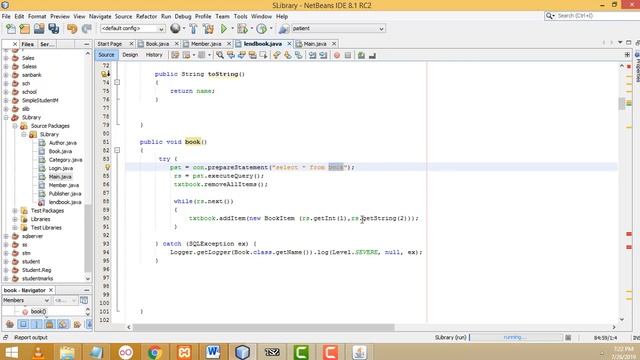Screen dimensions: 640x360
Task: Run the project with green play icon
Action: coord(223,29)
